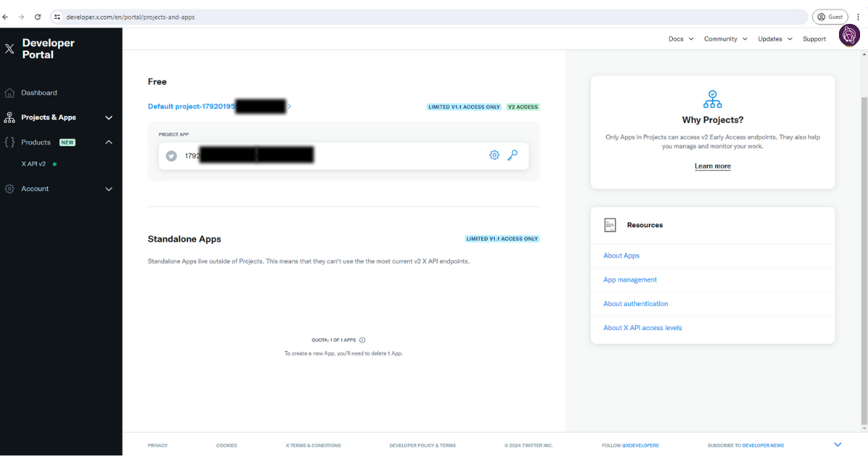Go to Support in top navigation
The image size is (868, 456).
pos(814,39)
